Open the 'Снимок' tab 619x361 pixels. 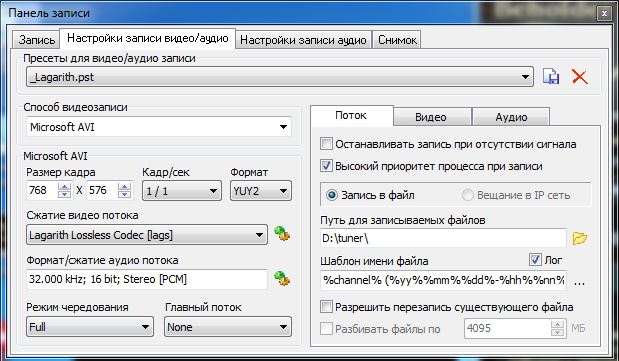click(397, 40)
